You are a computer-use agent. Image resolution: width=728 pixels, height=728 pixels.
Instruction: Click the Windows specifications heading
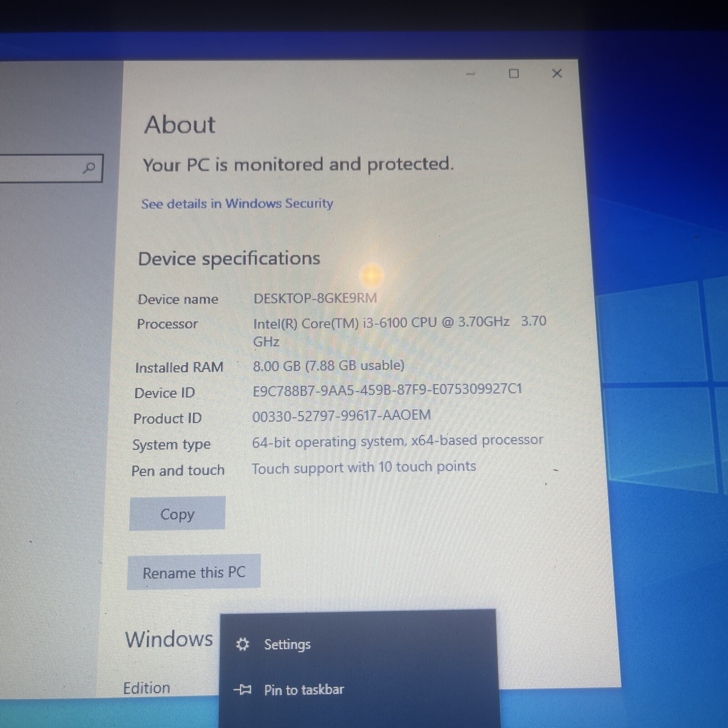click(x=169, y=639)
